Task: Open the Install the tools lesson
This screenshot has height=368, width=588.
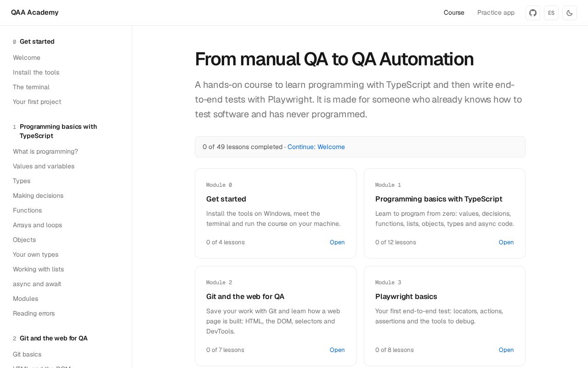Action: 36,72
